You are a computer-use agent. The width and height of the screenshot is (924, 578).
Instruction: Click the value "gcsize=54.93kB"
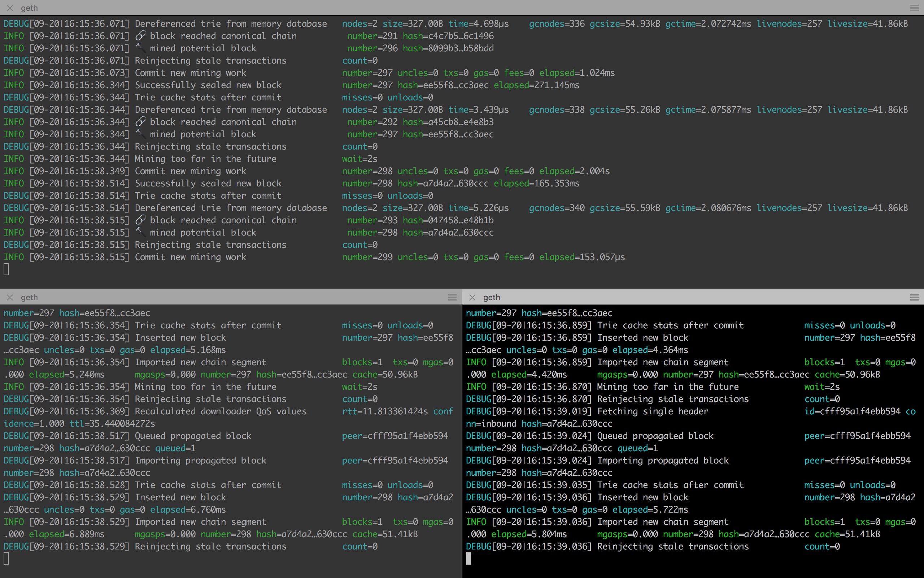pyautogui.click(x=625, y=24)
